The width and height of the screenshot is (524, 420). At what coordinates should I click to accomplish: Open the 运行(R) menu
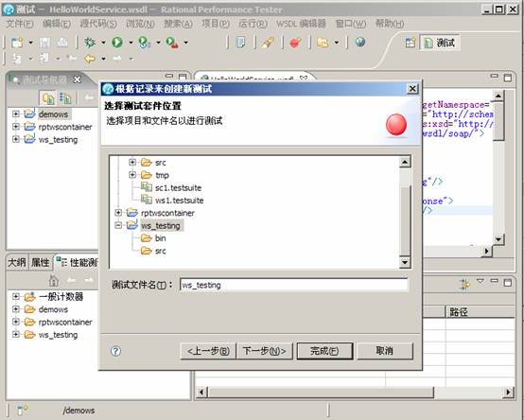(253, 24)
